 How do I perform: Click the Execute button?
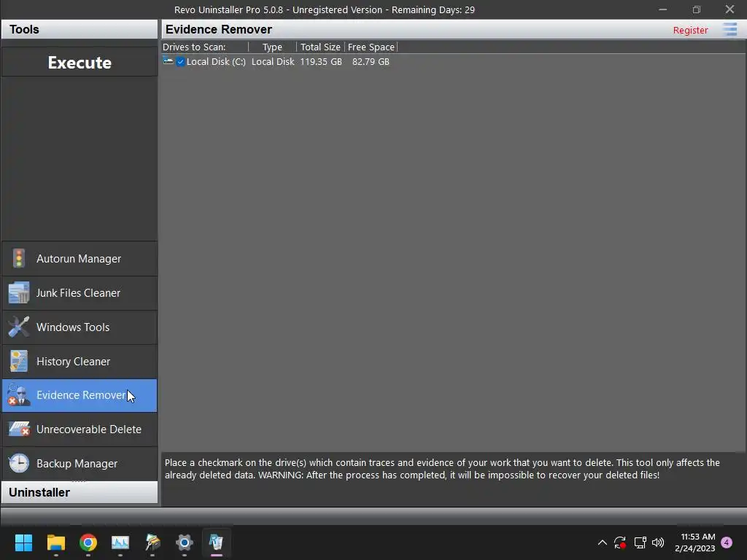click(80, 63)
